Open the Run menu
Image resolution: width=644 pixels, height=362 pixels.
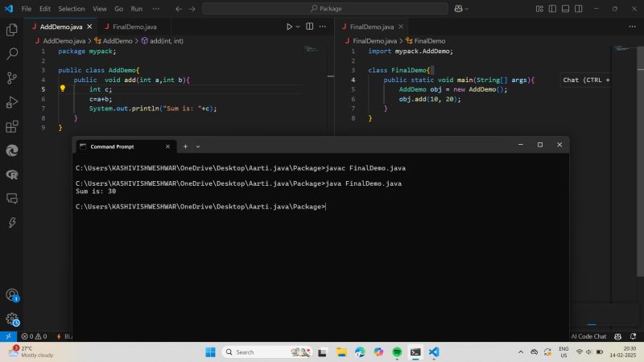pos(136,9)
